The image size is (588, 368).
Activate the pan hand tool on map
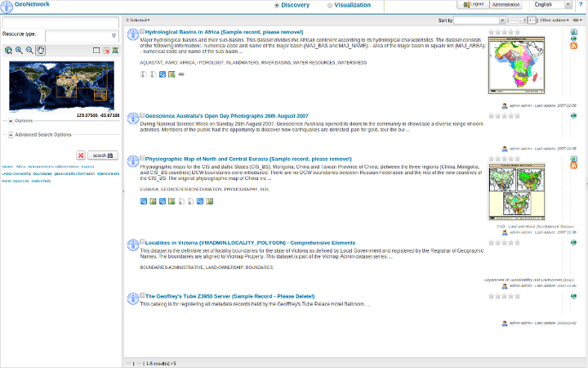click(40, 50)
